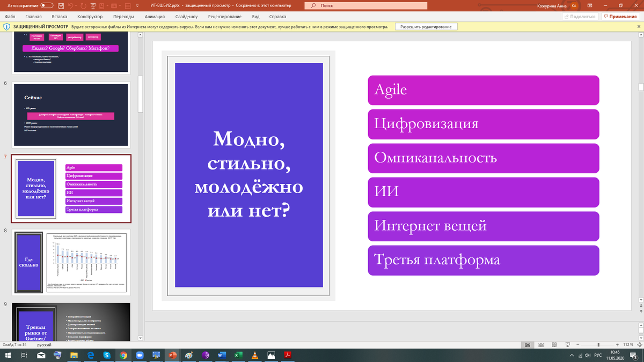Click the Цифровизация block on slide
This screenshot has height=362, width=644.
(484, 124)
